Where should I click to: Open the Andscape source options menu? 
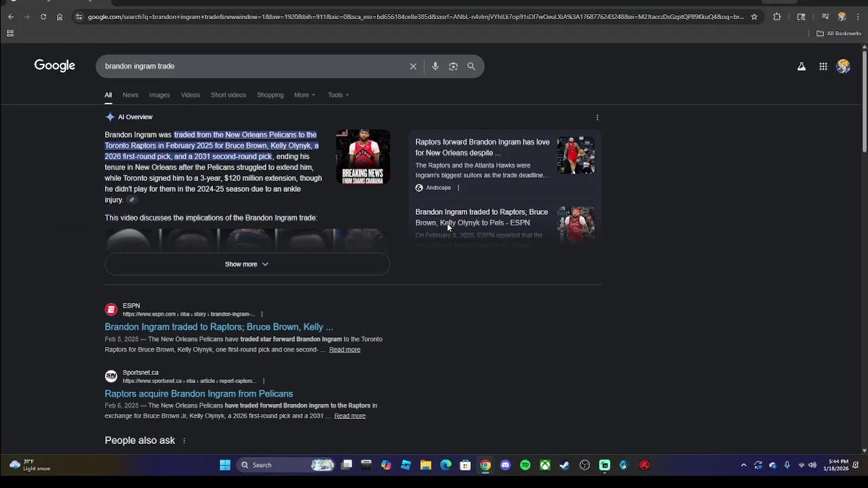(x=458, y=188)
